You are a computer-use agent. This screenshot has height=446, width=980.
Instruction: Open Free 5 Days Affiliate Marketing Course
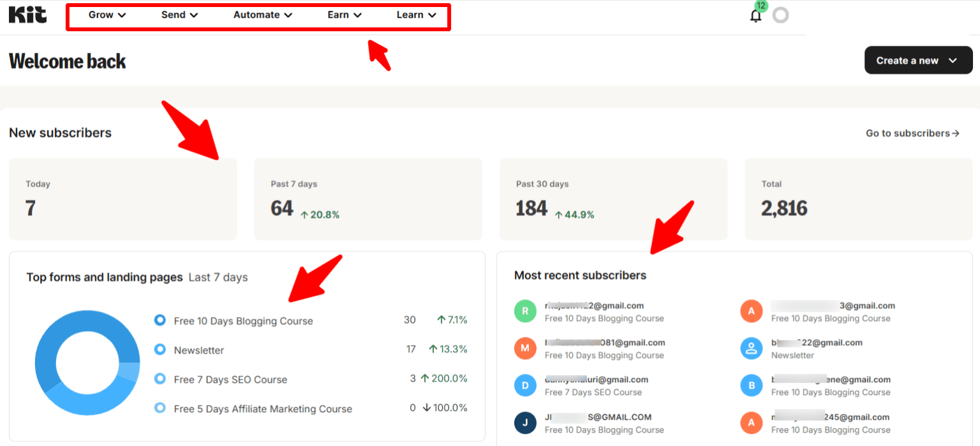[263, 409]
